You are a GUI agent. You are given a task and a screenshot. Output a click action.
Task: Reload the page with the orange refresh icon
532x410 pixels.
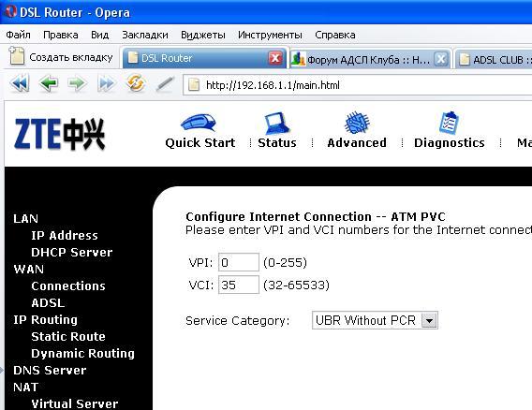pos(135,83)
